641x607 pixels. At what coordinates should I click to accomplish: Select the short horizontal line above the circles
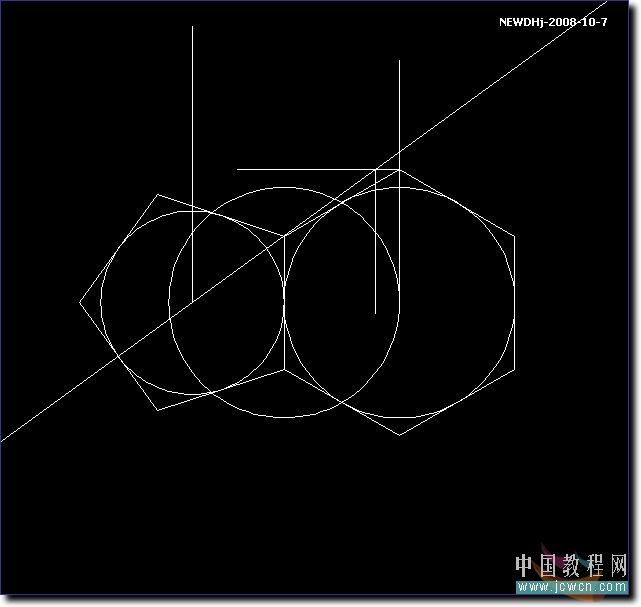[x=300, y=170]
